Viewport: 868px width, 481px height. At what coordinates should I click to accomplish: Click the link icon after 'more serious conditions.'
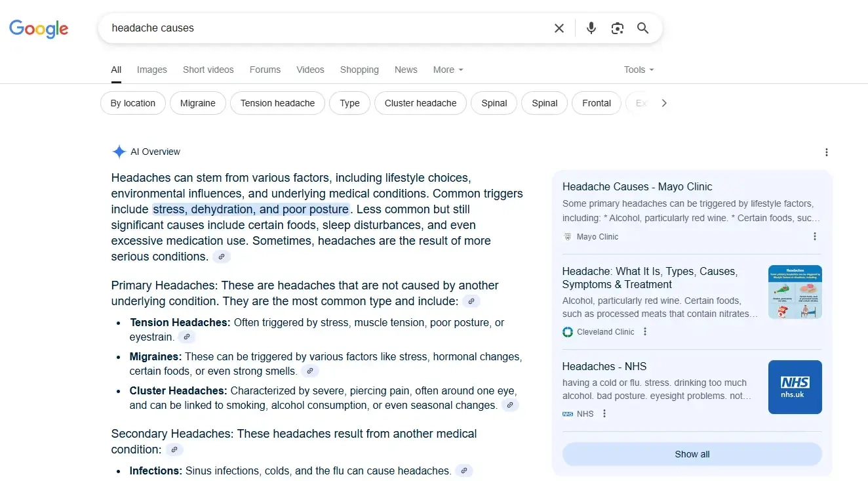(x=222, y=257)
